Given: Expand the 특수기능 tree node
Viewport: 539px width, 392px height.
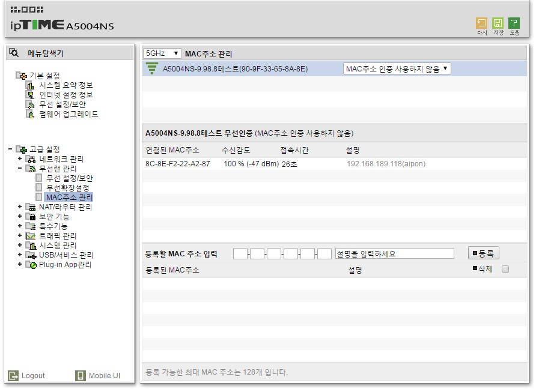Looking at the screenshot, I should coord(20,226).
